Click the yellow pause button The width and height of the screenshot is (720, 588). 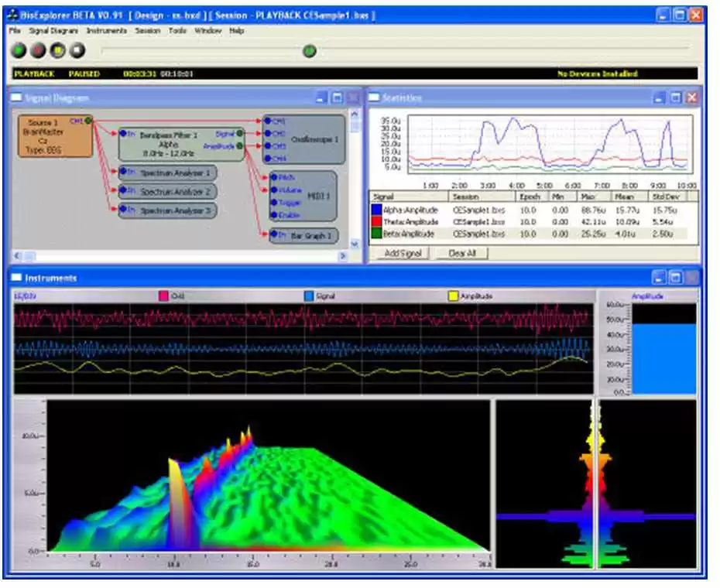(58, 50)
